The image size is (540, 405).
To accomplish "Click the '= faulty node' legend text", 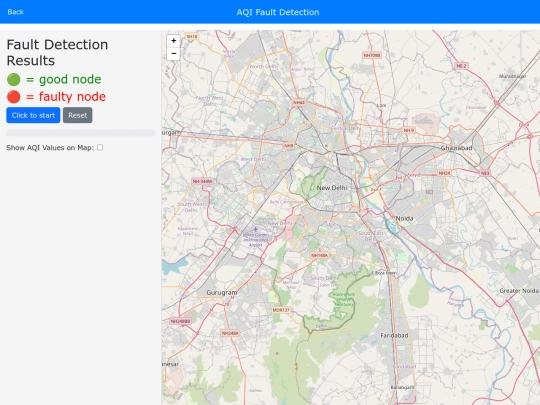I will click(x=66, y=97).
